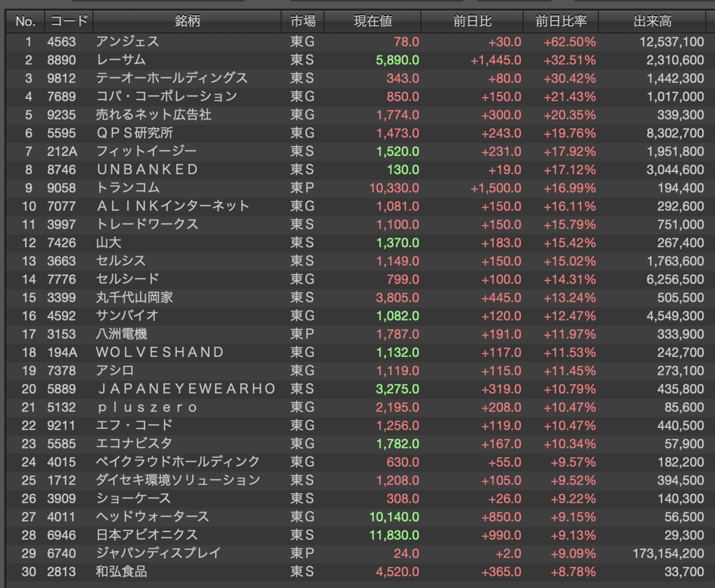Screen dimensions: 715x588
Task: Select ショーケース stock row
Action: [357, 498]
